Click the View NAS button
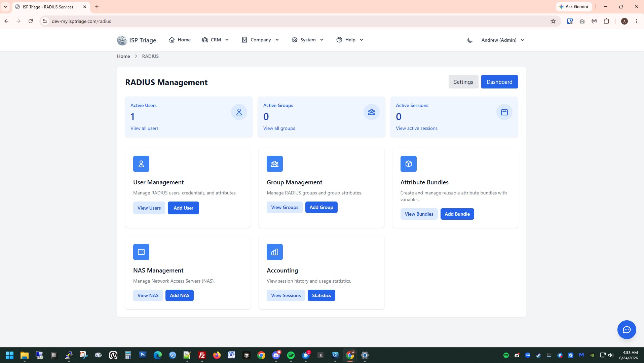644x363 pixels. point(148,295)
